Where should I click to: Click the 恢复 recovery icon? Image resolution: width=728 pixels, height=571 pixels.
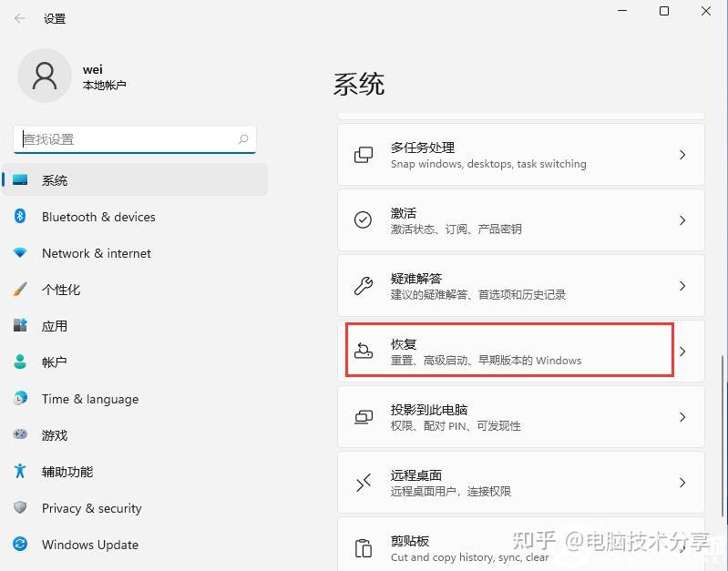point(363,351)
